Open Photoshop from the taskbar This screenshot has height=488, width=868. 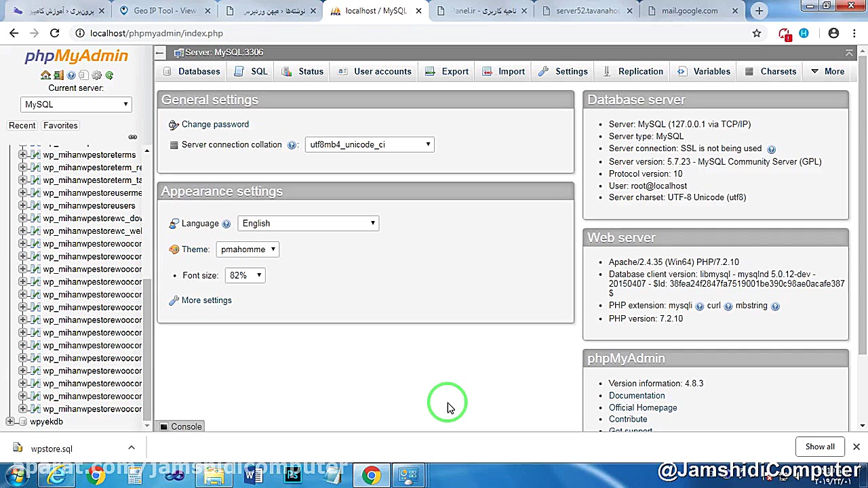click(293, 476)
